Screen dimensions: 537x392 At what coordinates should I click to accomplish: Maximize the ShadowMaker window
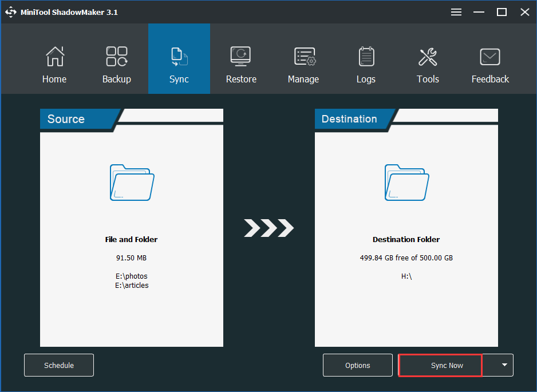coord(502,13)
